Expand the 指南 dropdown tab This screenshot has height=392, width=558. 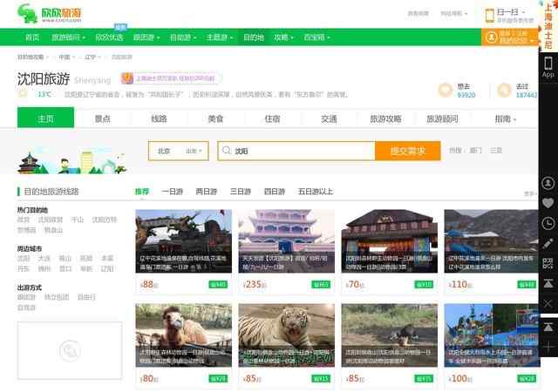coord(506,118)
